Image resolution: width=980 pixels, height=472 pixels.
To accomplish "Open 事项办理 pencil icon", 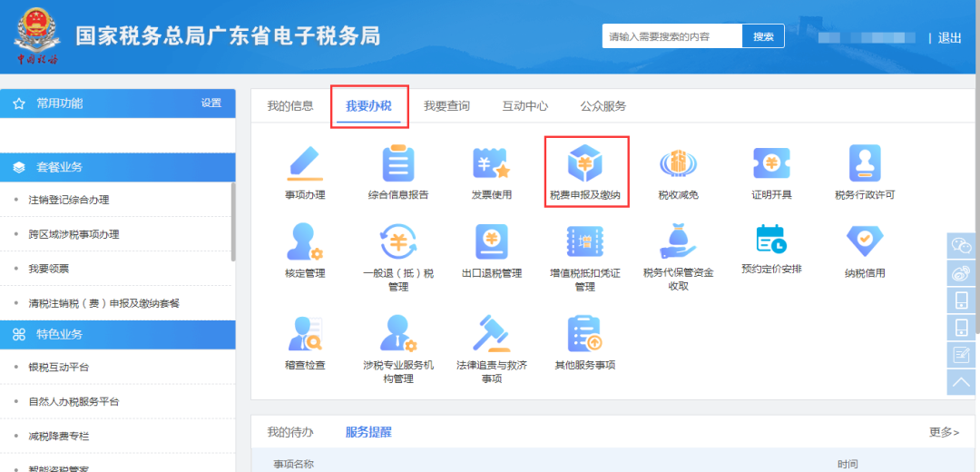I will (304, 163).
